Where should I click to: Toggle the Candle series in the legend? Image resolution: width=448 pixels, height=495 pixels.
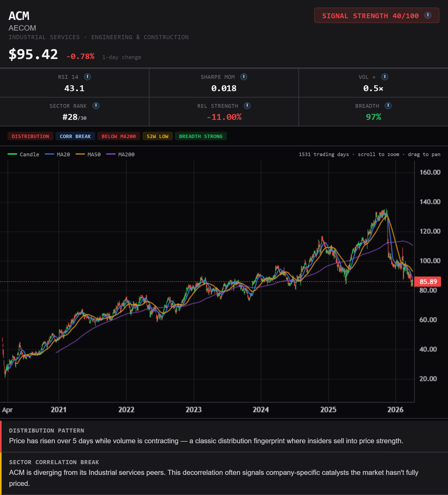[x=23, y=154]
